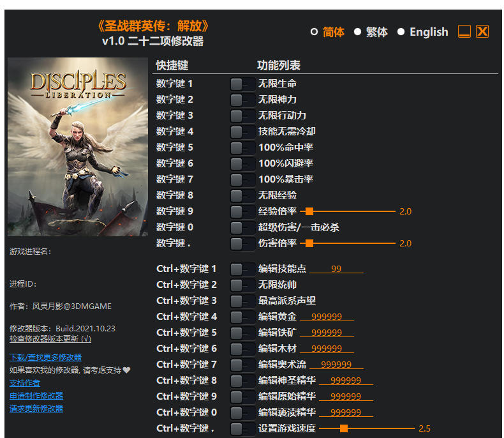This screenshot has width=504, height=438.
Task: Open 请求更新修改器 link
Action: (x=36, y=409)
